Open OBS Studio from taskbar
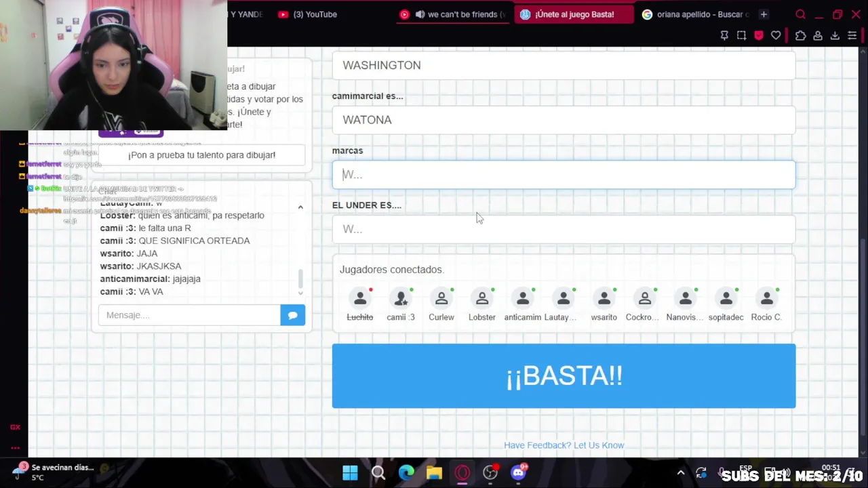868x488 pixels. coord(490,472)
